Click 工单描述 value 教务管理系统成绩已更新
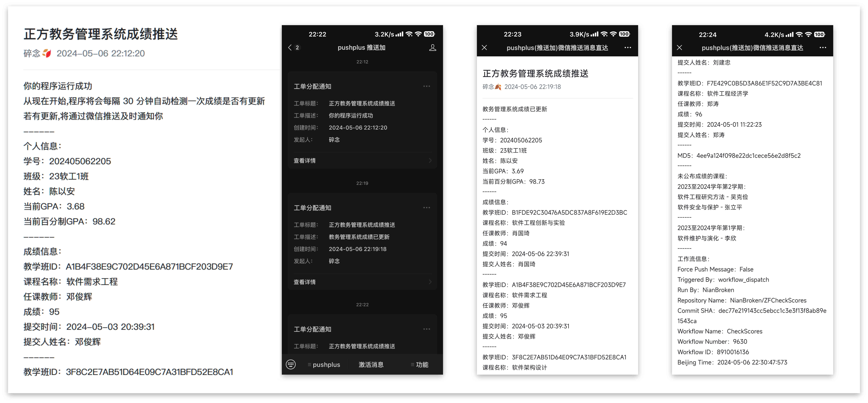The image size is (868, 403). point(359,237)
